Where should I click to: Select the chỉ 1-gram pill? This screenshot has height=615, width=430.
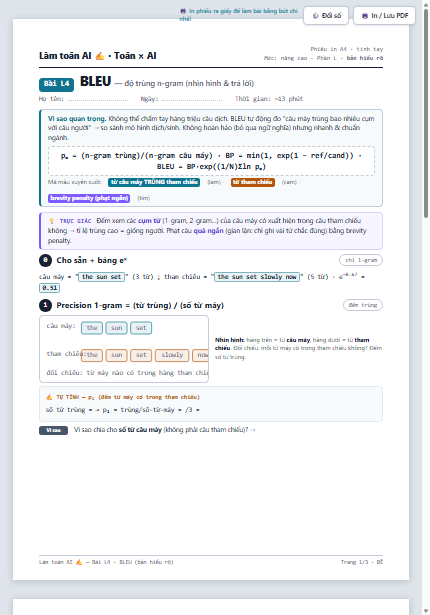(x=361, y=260)
